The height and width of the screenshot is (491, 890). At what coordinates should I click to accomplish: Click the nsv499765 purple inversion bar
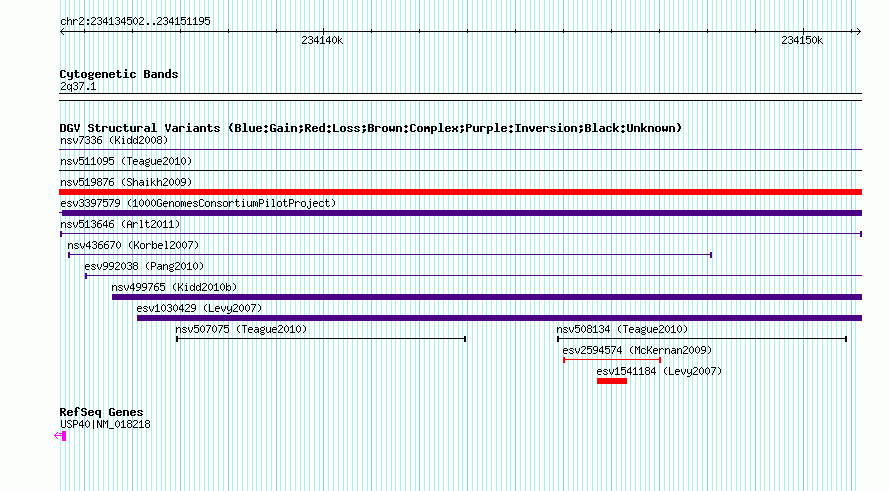(x=487, y=297)
